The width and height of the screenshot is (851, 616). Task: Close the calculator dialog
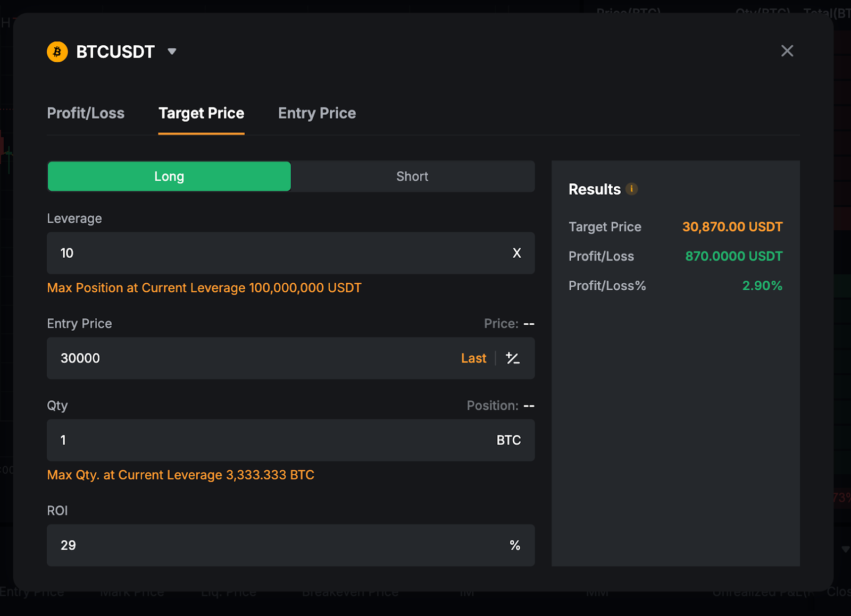point(787,51)
